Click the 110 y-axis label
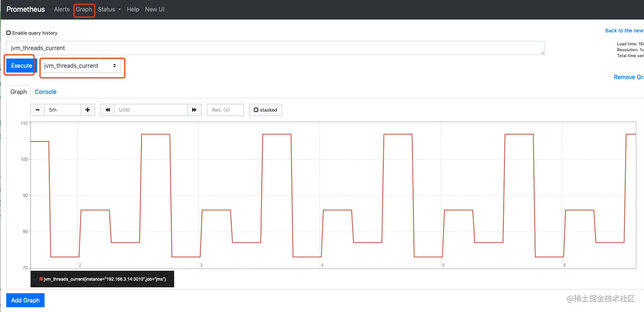This screenshot has width=644, height=312. click(24, 123)
